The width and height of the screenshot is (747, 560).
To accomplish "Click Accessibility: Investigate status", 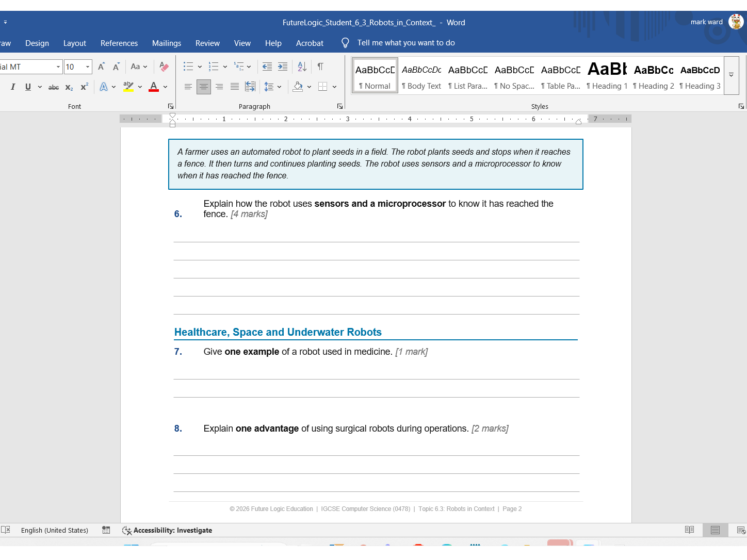I will 167,530.
